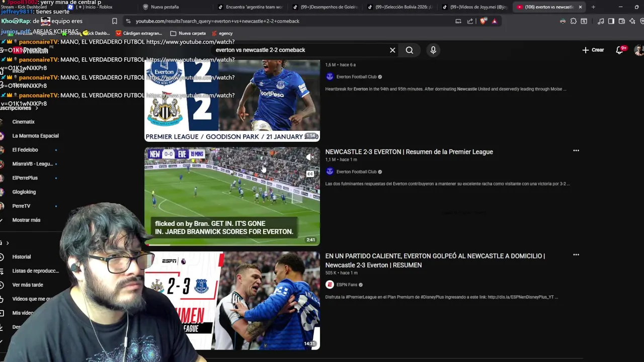Image resolution: width=644 pixels, height=362 pixels.
Task: Click the ESPN Fans channel avatar
Action: (330, 285)
